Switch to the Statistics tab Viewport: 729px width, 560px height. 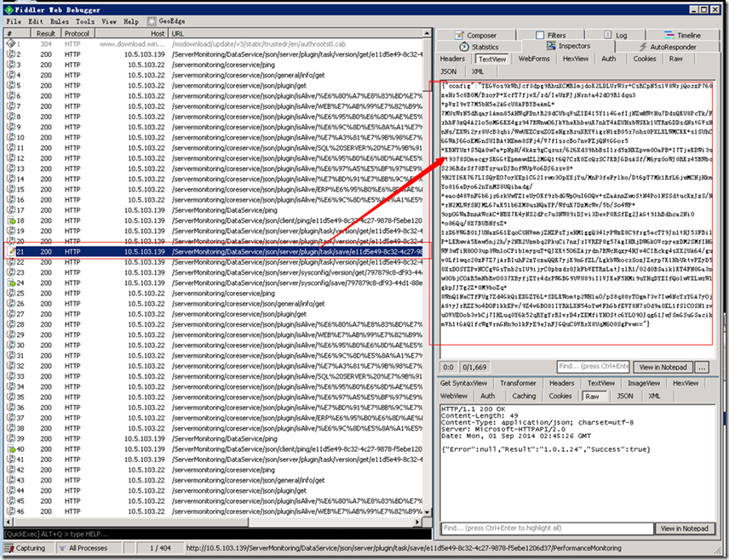pyautogui.click(x=479, y=47)
